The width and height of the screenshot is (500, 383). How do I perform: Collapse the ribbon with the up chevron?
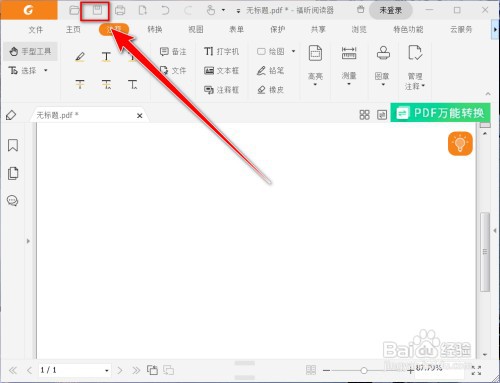click(488, 94)
